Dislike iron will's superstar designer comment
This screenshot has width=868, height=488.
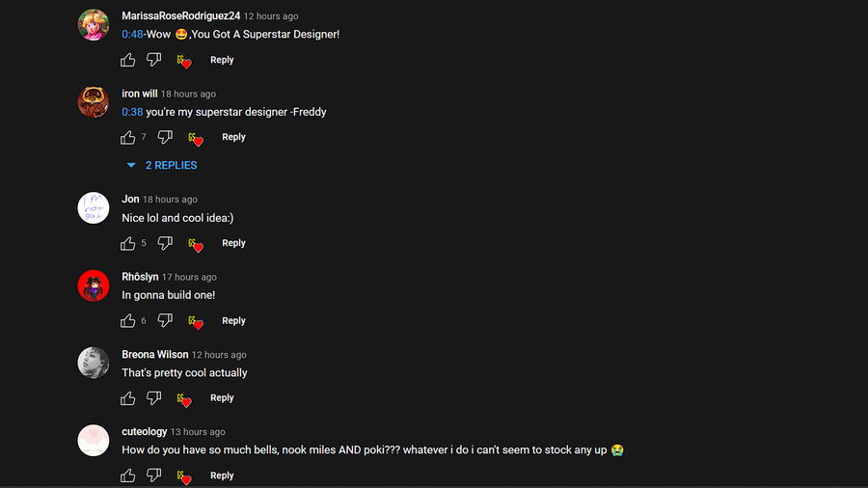pyautogui.click(x=165, y=137)
